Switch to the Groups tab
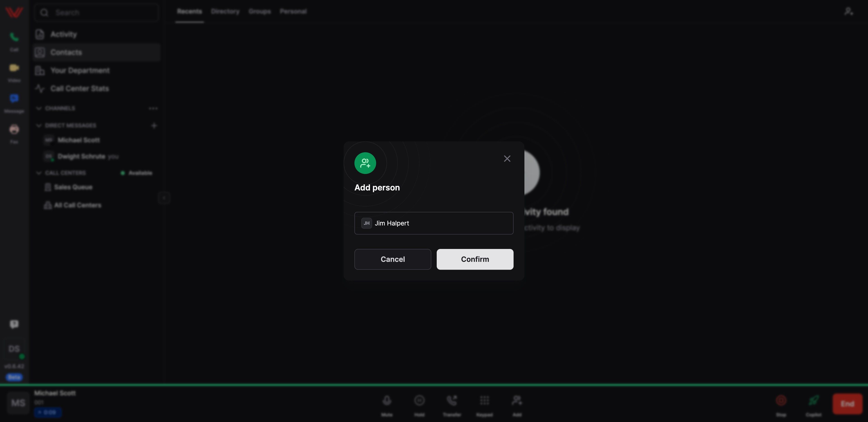This screenshot has width=868, height=422. 259,12
